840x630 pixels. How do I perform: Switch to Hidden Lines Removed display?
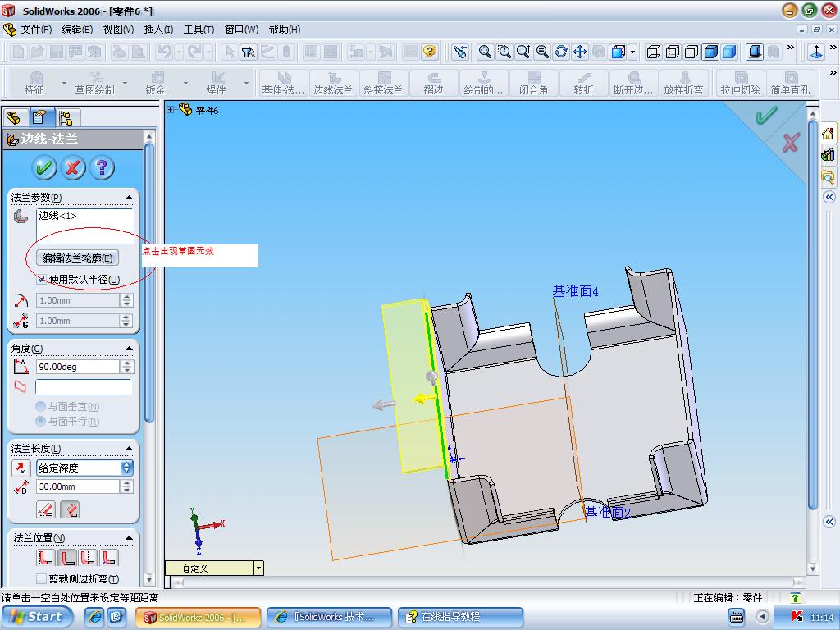pyautogui.click(x=692, y=52)
